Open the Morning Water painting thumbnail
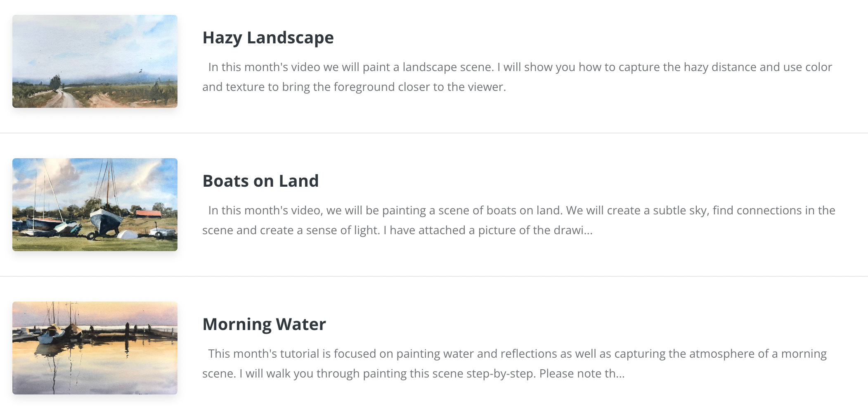The height and width of the screenshot is (418, 868). click(x=95, y=348)
